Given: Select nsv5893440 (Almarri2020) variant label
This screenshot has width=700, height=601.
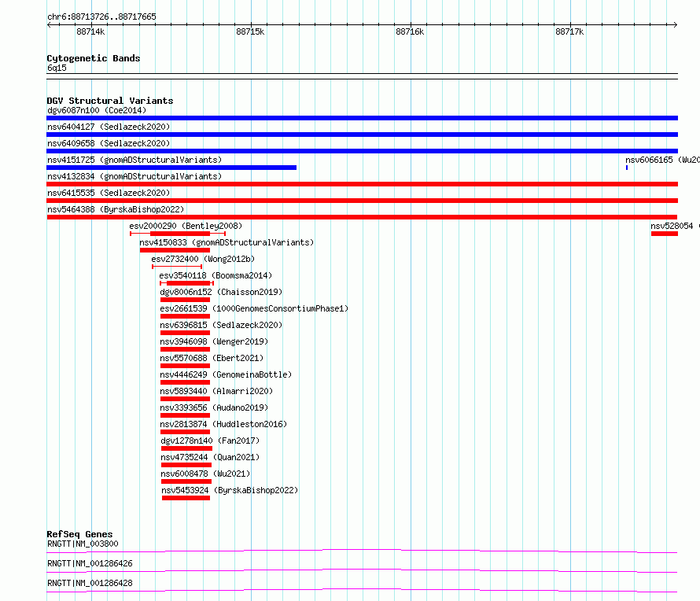Looking at the screenshot, I should [x=216, y=391].
